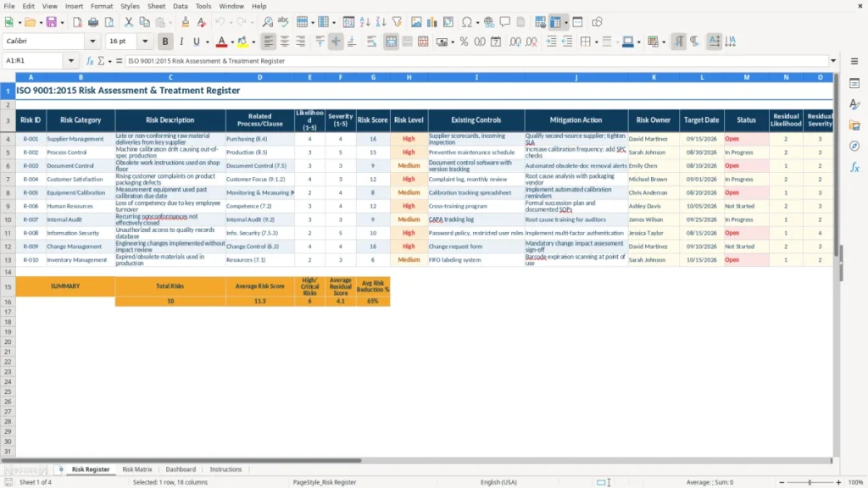Expand the Font Size dropdown

(145, 41)
